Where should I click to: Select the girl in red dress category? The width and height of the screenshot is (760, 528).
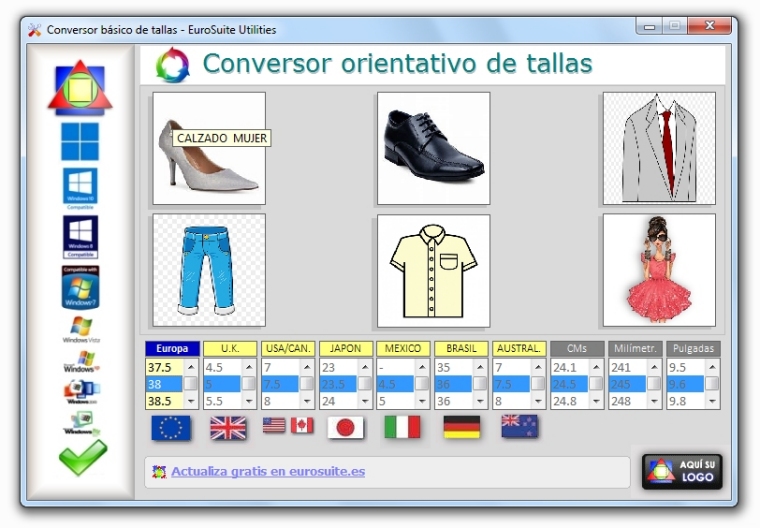tap(658, 270)
